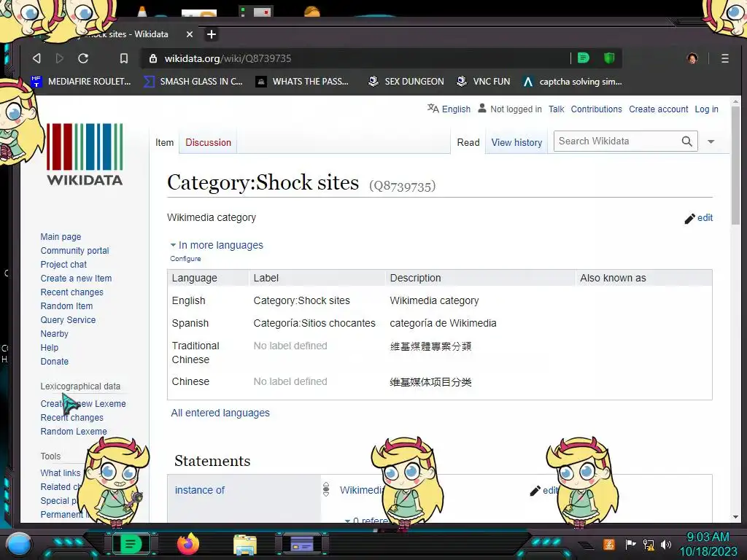Open sidebar Recent changes under Create a new Item
Viewport: 747px width, 560px height.
71,292
